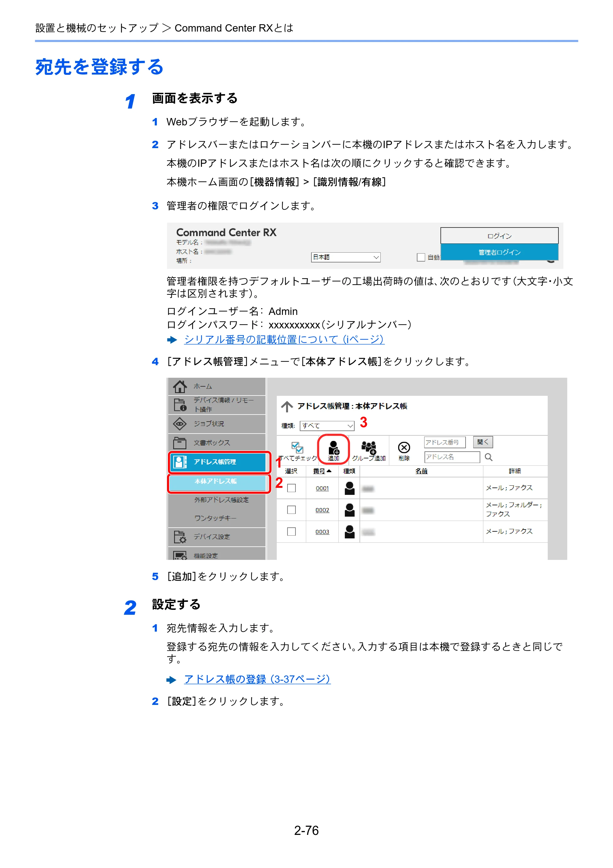Sort by 番号 column header arrow
The width and height of the screenshot is (613, 868).
[329, 471]
